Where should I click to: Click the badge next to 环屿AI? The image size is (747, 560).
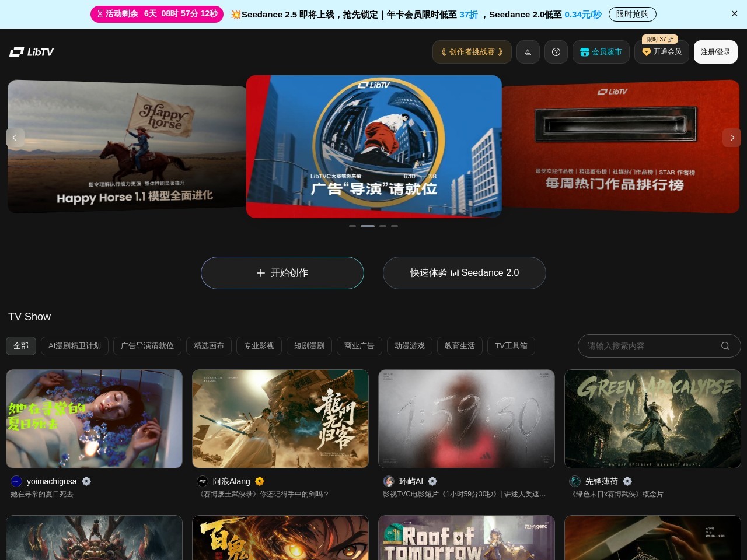(432, 481)
